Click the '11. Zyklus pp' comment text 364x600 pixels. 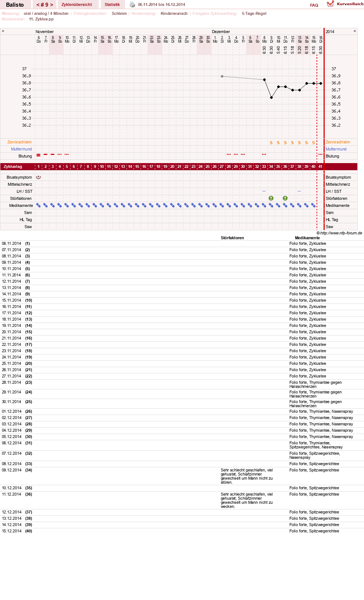(41, 19)
